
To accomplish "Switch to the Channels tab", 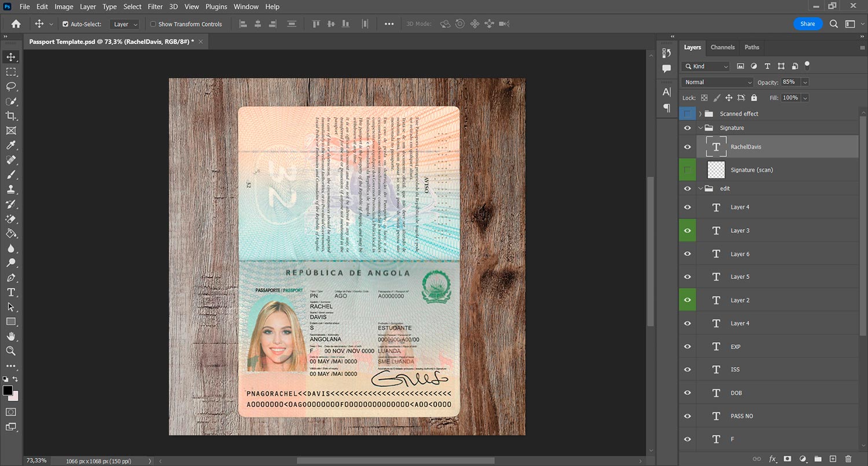I will pyautogui.click(x=722, y=47).
